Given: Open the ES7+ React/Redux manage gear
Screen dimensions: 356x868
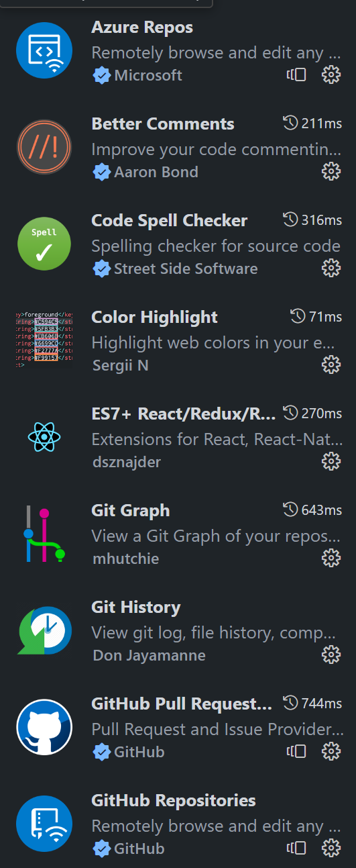Looking at the screenshot, I should [x=331, y=461].
